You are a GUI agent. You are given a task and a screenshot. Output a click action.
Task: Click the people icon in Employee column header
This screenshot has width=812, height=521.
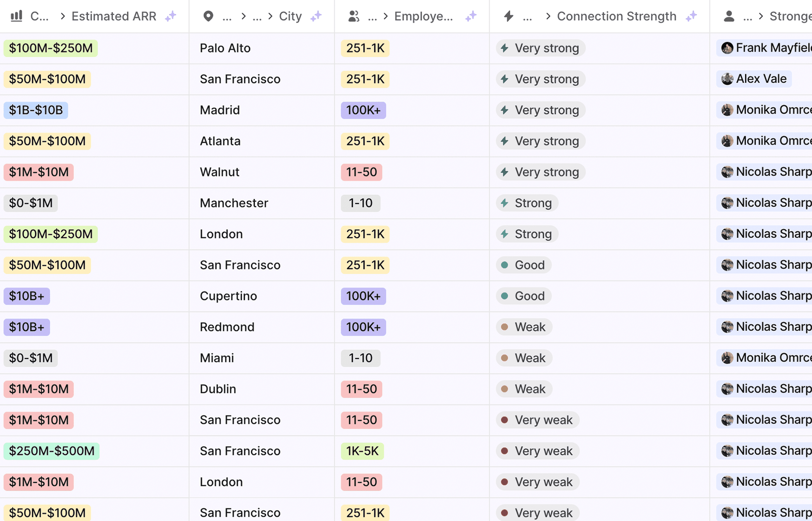[354, 16]
